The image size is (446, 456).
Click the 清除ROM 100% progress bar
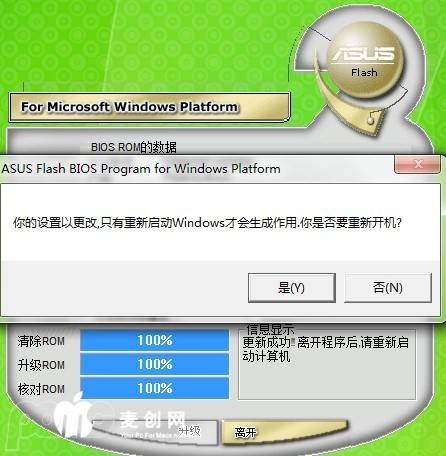click(x=155, y=340)
